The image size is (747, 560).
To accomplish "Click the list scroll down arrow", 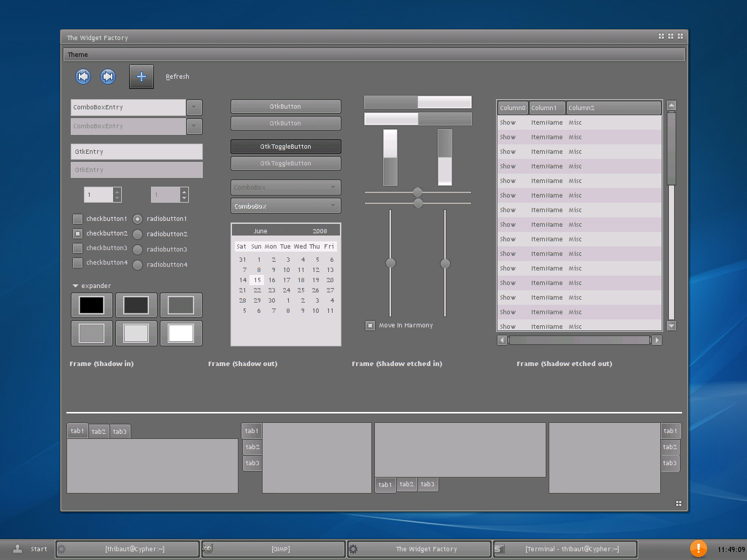I will point(671,326).
